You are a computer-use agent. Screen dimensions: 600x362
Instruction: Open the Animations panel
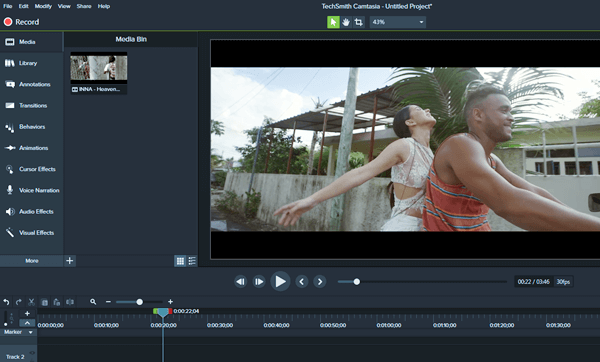pos(31,148)
